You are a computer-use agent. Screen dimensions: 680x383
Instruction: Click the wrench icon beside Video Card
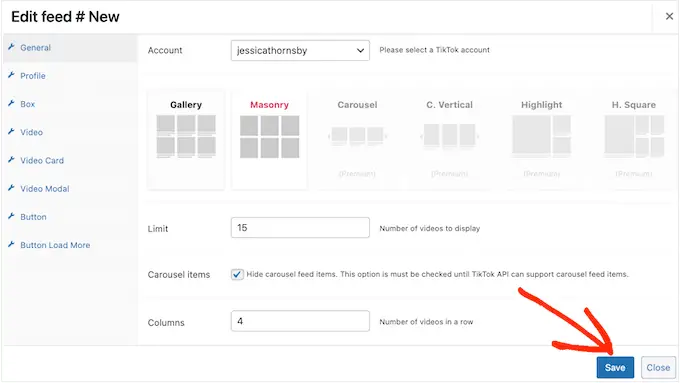(11, 160)
